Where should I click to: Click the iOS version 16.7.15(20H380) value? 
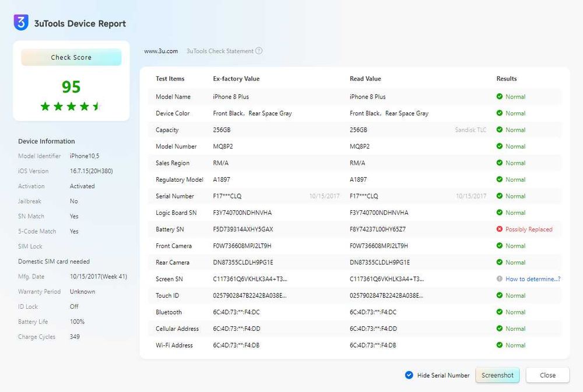point(91,171)
